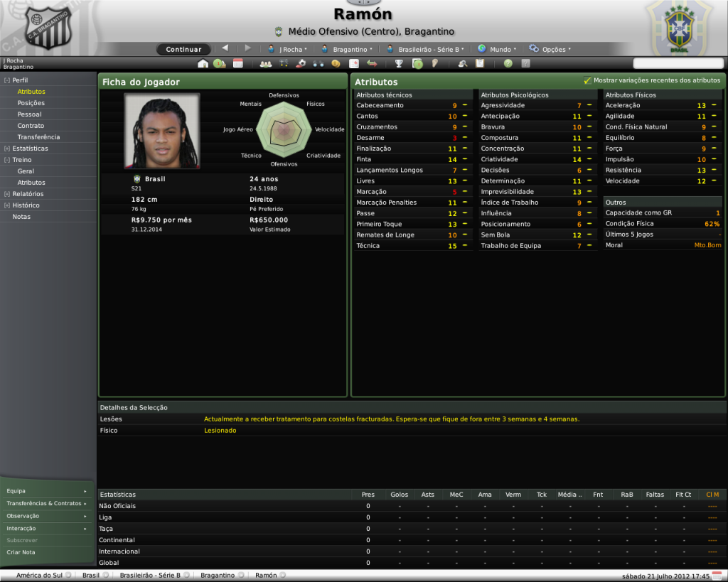The image size is (728, 582).
Task: Click the back arrow navigation icon
Action: click(x=225, y=48)
